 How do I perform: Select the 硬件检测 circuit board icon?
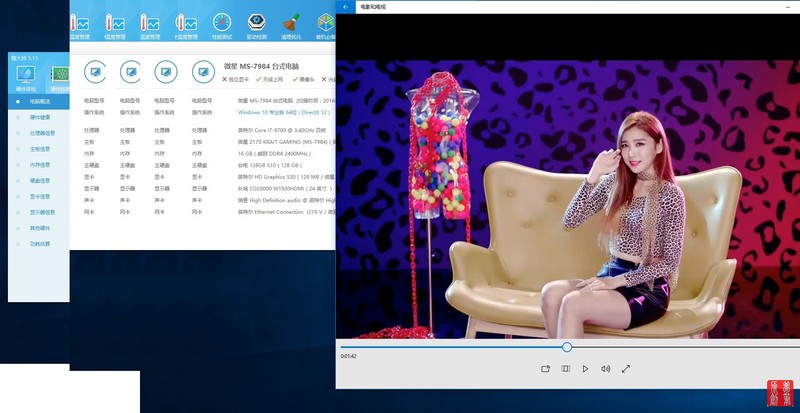point(60,78)
